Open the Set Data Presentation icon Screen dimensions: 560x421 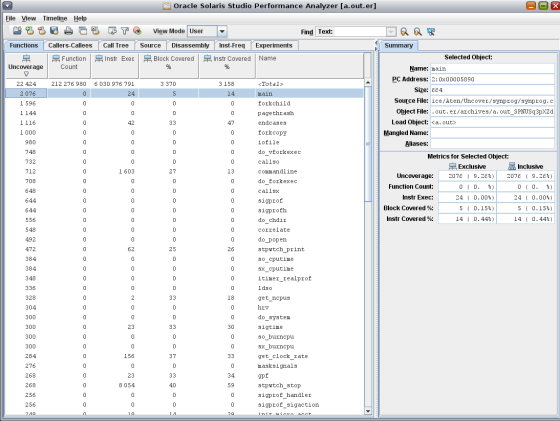point(112,31)
